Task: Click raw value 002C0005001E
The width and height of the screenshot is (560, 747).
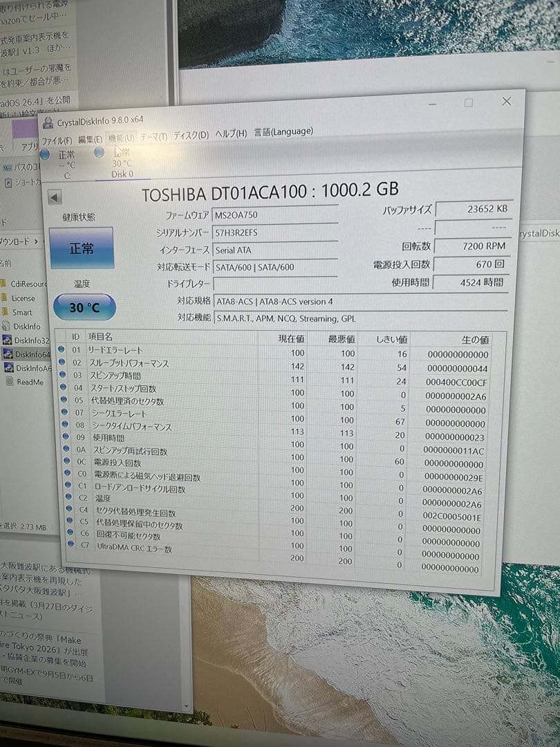Action: (x=452, y=517)
